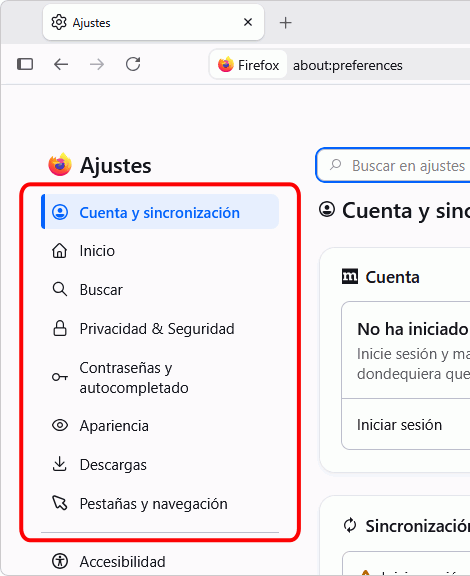Screen dimensions: 470x576
Task: Open a new tab with plus icon
Action: pos(286,23)
